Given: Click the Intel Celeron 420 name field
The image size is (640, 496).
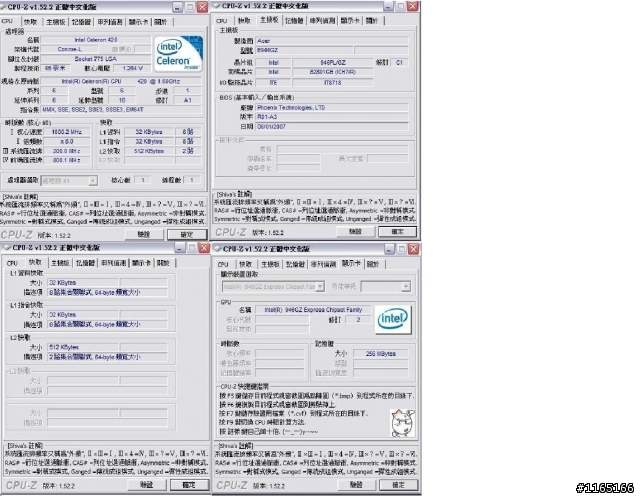Looking at the screenshot, I should pos(96,40).
